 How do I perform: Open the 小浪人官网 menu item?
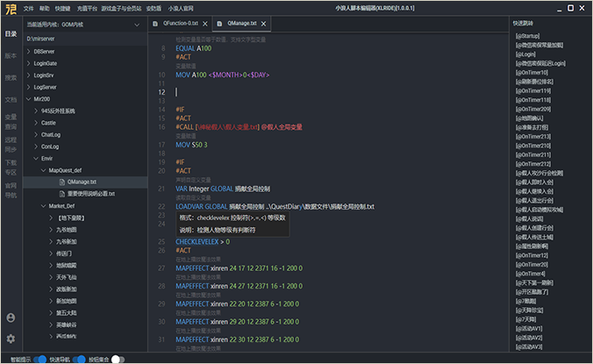tap(180, 7)
